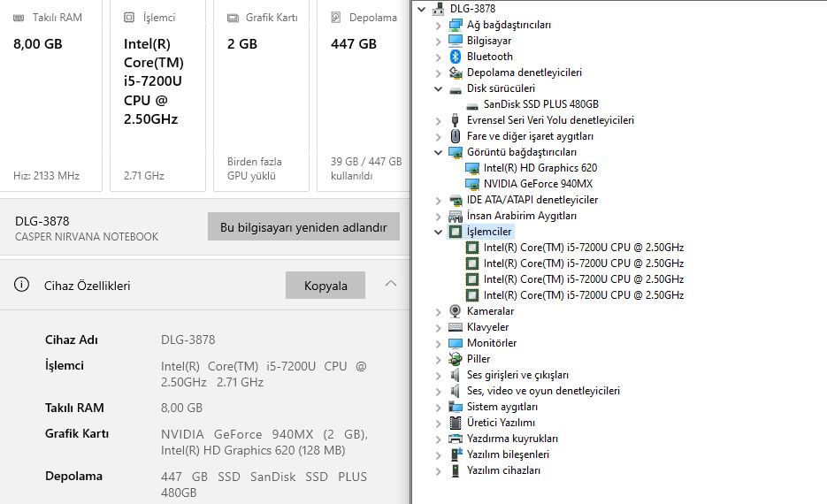
Task: Expand the Klavyeler node arrow
Action: [x=439, y=327]
